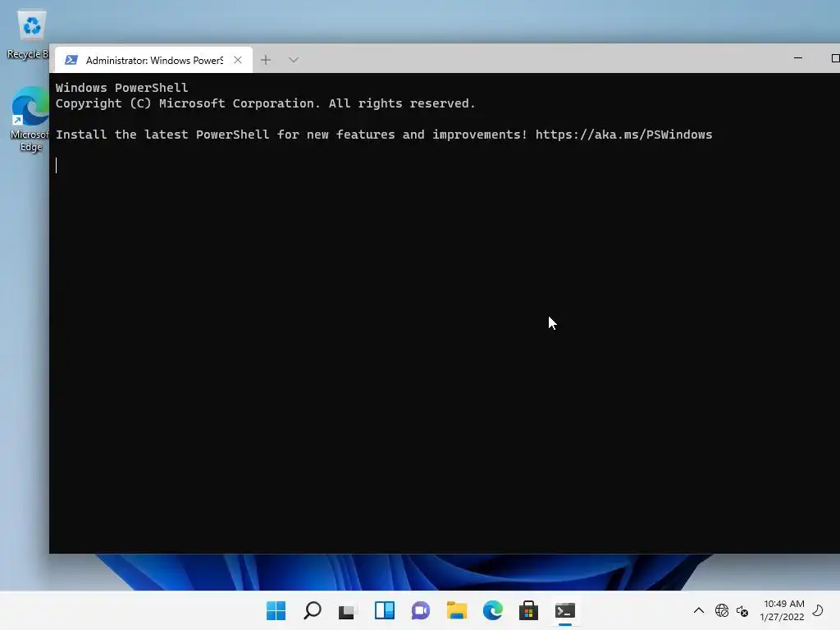Open Task View from the taskbar

pos(348,610)
